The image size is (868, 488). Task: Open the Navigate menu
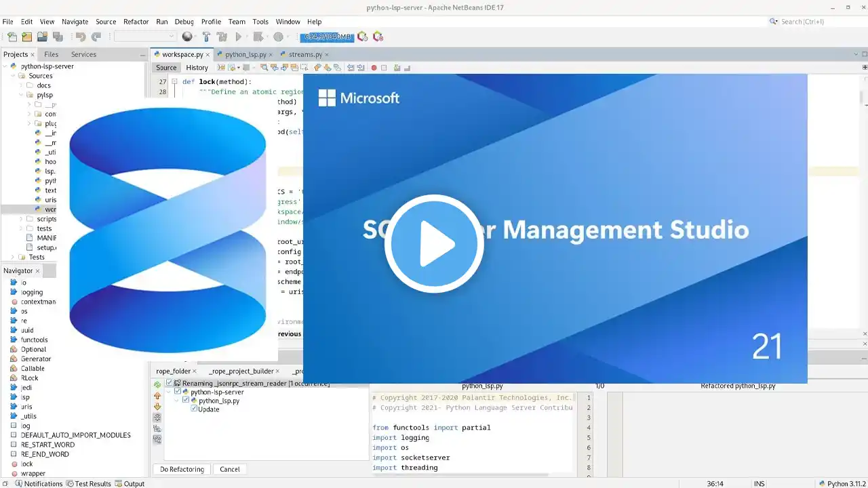tap(75, 22)
